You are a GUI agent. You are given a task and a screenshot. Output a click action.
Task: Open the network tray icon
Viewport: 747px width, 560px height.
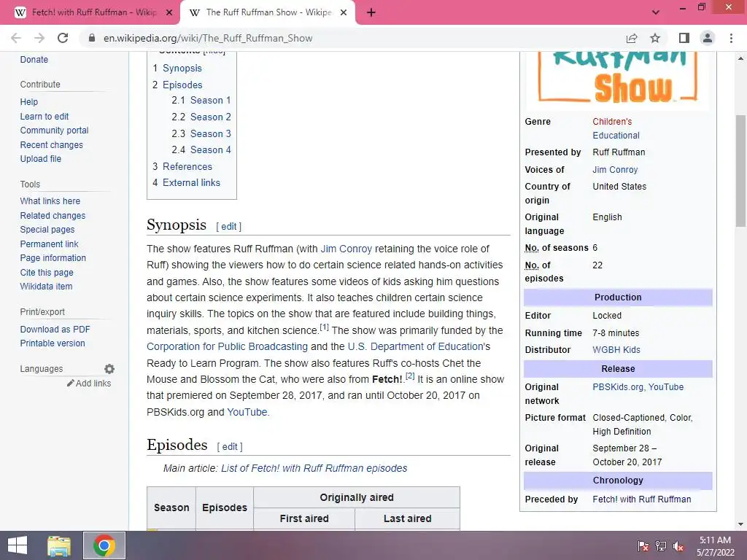pyautogui.click(x=661, y=545)
